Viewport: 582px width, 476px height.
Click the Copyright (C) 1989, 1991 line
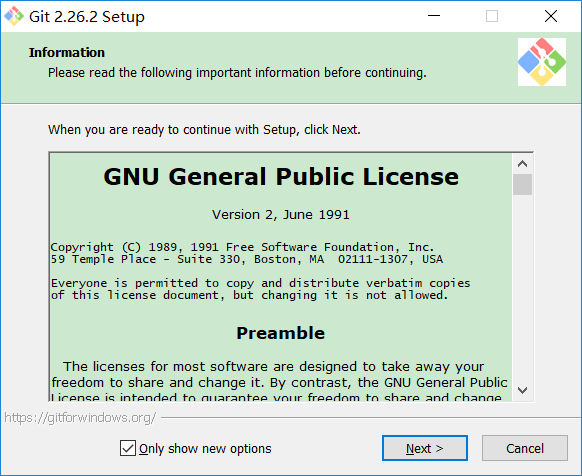click(242, 247)
